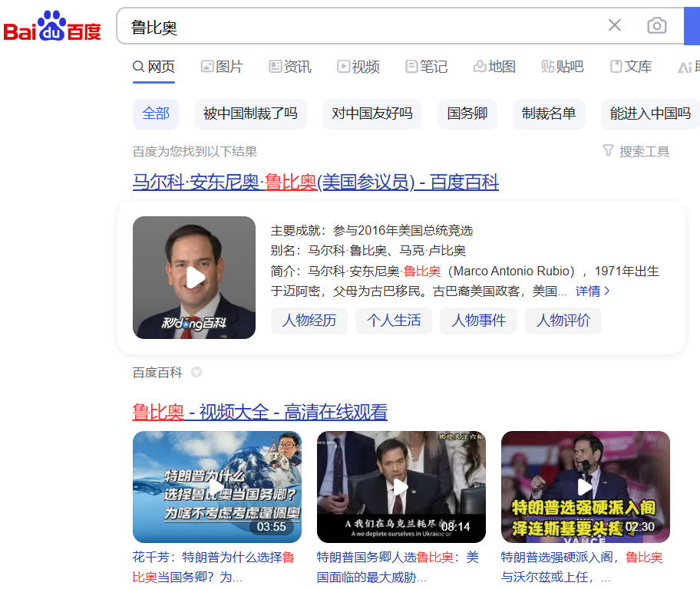Select the 全部 filter chip
Viewport: 700px width, 589px height.
pyautogui.click(x=156, y=114)
